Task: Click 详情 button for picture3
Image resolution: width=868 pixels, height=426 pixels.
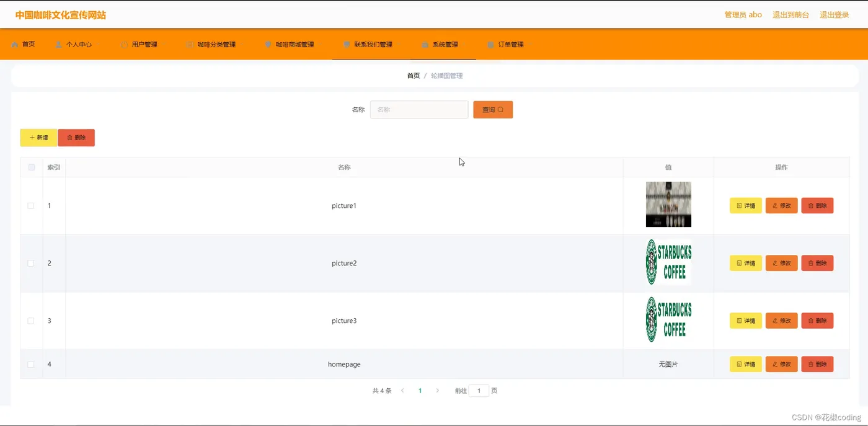Action: [746, 321]
